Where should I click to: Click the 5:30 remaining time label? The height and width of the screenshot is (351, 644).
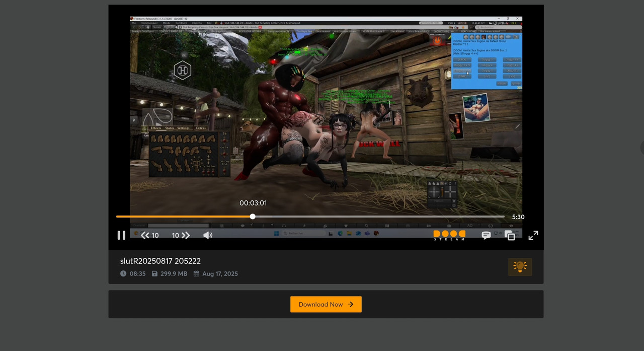[518, 217]
